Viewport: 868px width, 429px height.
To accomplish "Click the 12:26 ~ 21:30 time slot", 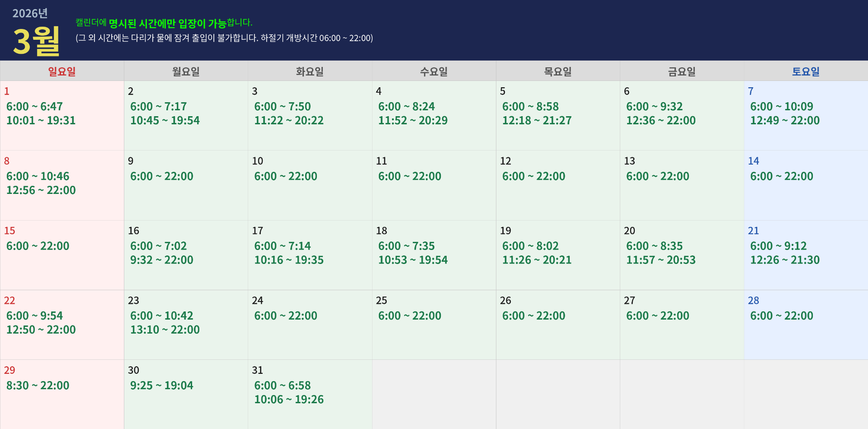I will (x=785, y=260).
